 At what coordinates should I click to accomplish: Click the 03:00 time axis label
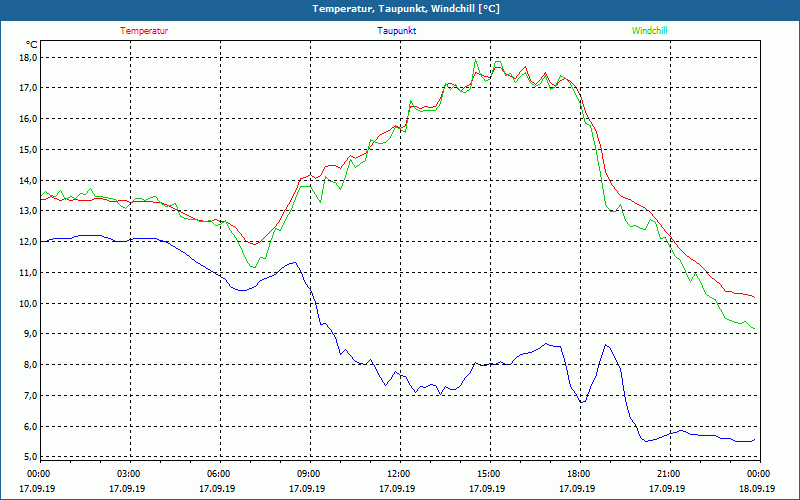[130, 473]
